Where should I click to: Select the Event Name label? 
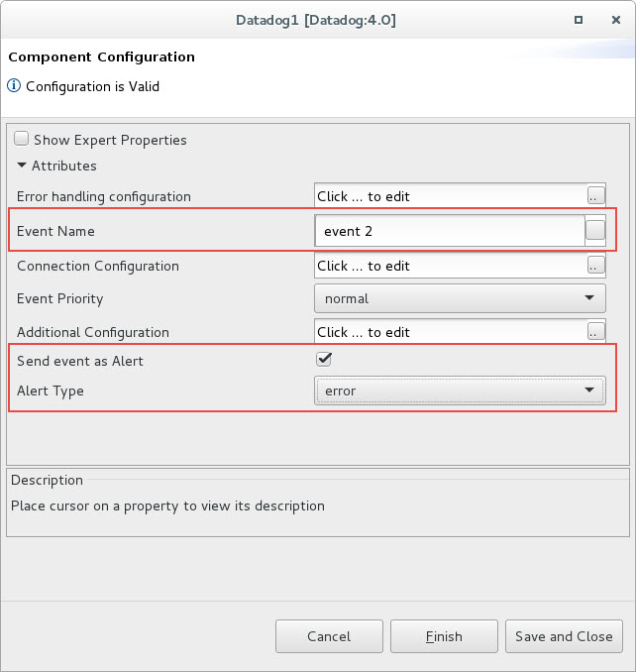pos(55,231)
